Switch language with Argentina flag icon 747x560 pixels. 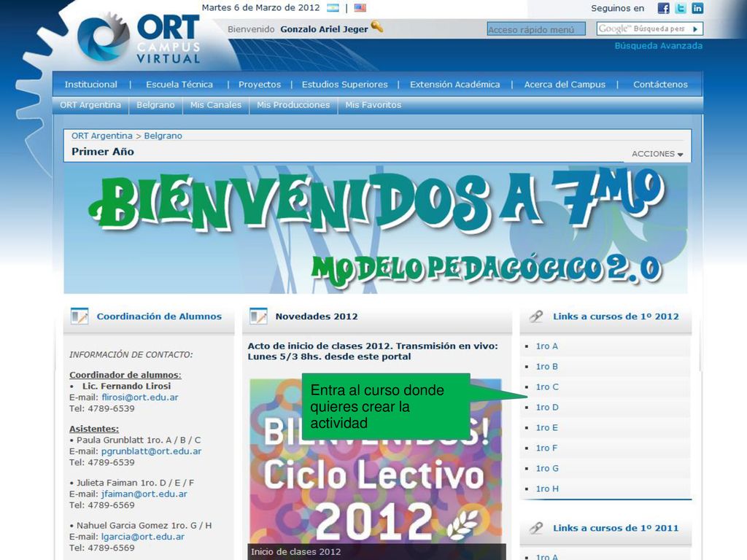coord(333,7)
